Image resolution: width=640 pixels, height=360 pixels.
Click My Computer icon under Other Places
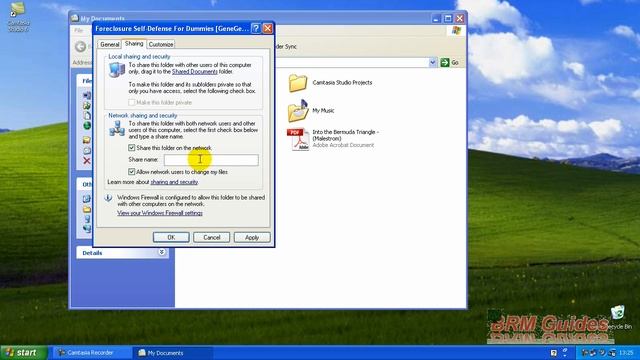point(87,219)
